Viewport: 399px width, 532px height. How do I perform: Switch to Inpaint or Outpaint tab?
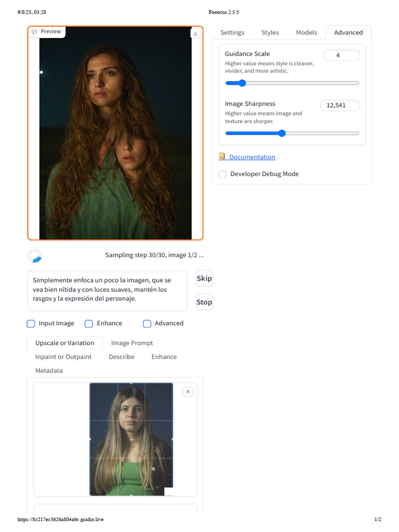point(63,357)
